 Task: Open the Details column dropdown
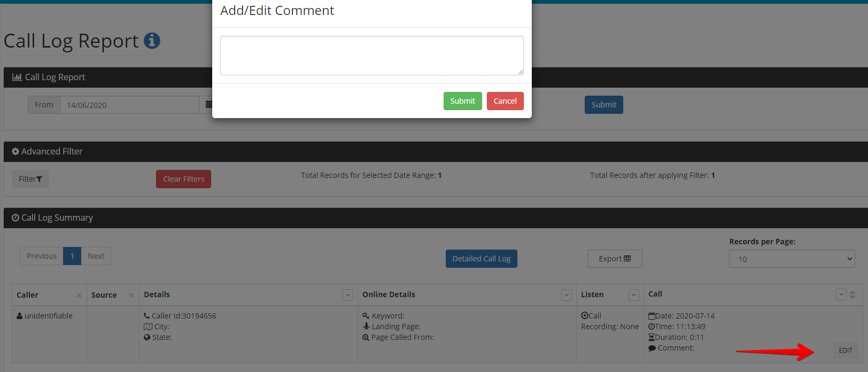coord(348,295)
